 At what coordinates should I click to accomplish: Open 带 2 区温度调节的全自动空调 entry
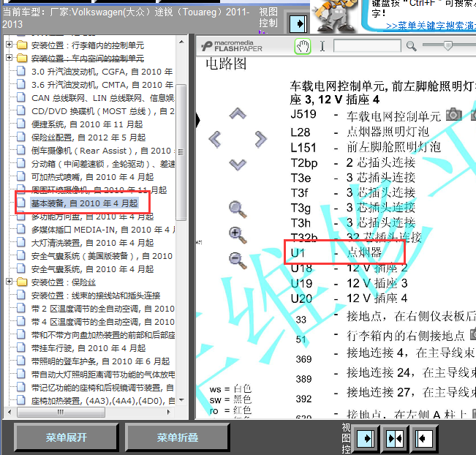(x=102, y=309)
